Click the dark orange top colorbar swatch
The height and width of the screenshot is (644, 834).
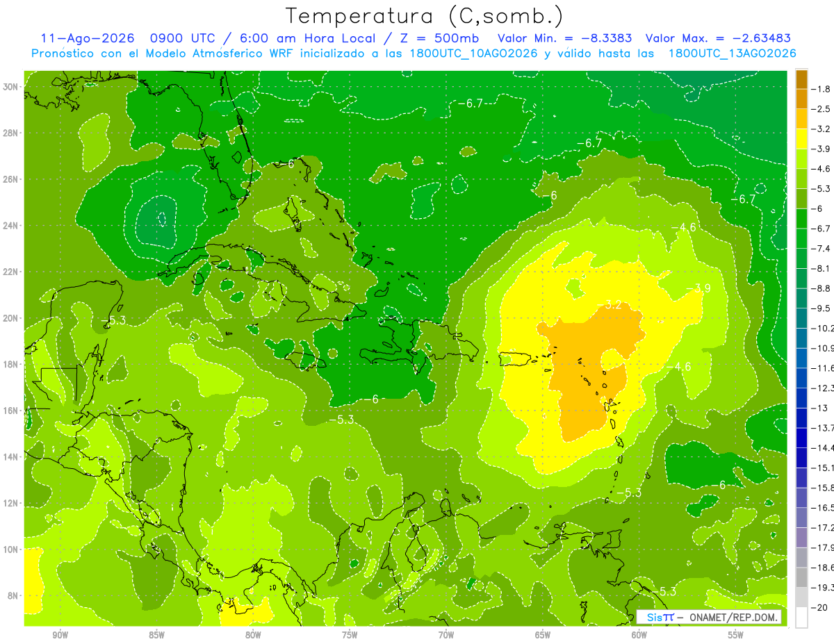coord(801,79)
